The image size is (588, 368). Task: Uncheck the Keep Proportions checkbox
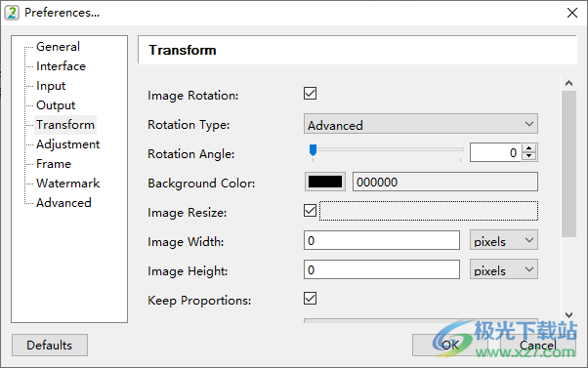click(x=311, y=299)
